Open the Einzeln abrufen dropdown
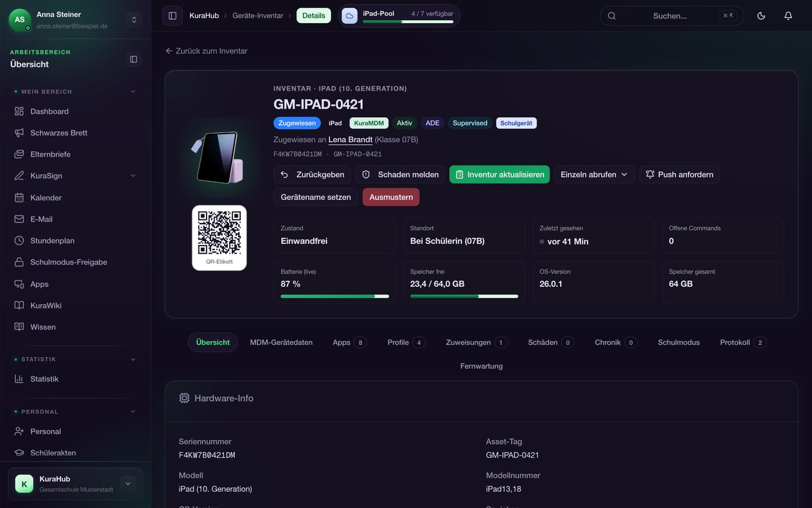The height and width of the screenshot is (508, 812). pos(594,174)
